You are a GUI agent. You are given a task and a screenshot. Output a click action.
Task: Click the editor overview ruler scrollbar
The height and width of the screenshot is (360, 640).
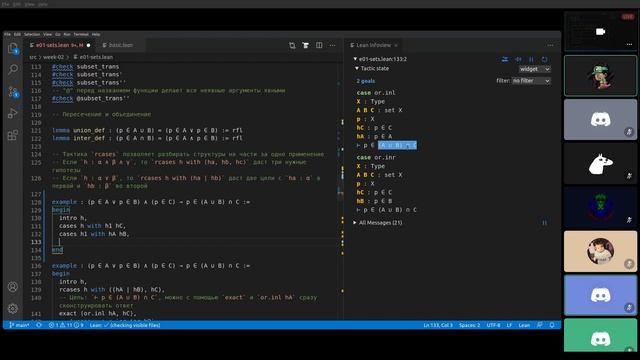coord(342,192)
